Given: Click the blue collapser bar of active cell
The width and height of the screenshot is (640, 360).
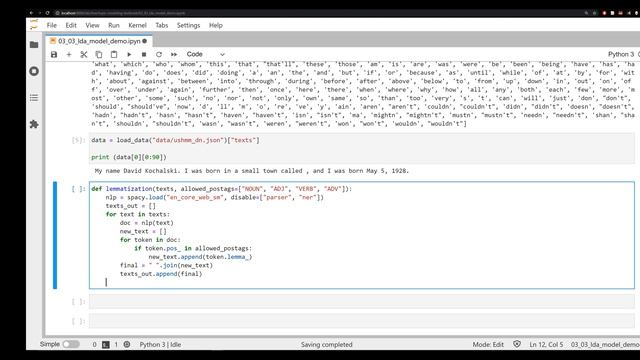Looking at the screenshot, I should 55,235.
